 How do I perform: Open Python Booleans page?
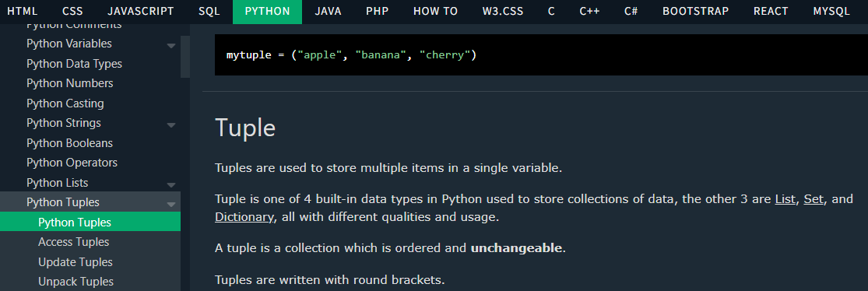click(70, 142)
